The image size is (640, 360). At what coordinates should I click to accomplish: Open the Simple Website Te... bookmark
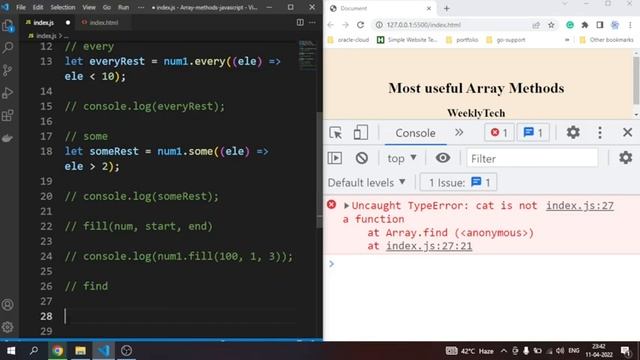point(407,40)
